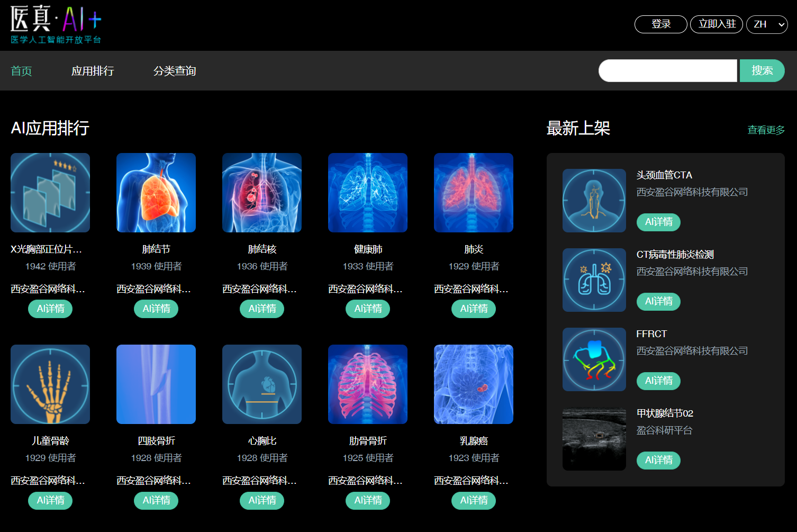Go to the 首页 tab
Image resolution: width=797 pixels, height=532 pixels.
pyautogui.click(x=22, y=71)
